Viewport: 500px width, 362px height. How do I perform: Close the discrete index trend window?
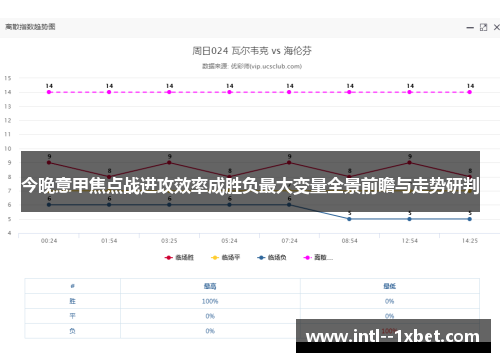pyautogui.click(x=497, y=27)
